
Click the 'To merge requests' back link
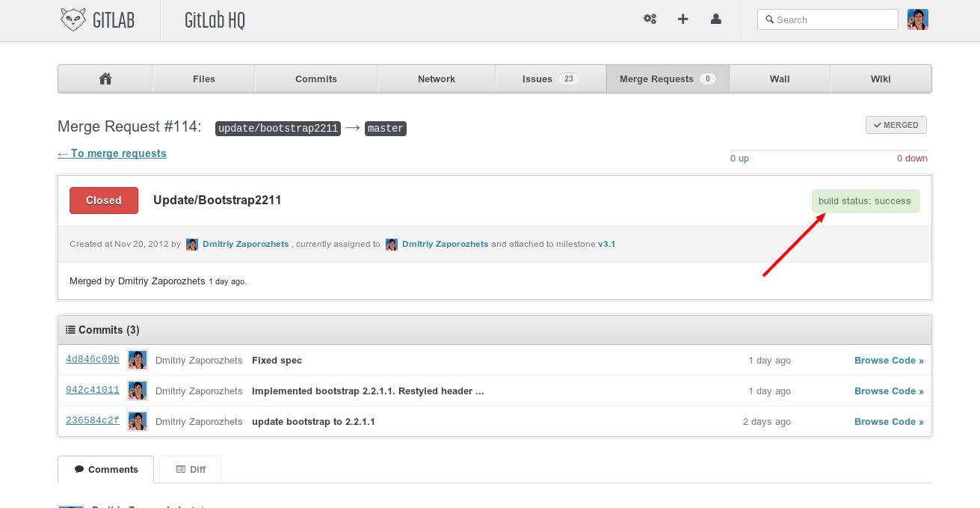tap(112, 153)
